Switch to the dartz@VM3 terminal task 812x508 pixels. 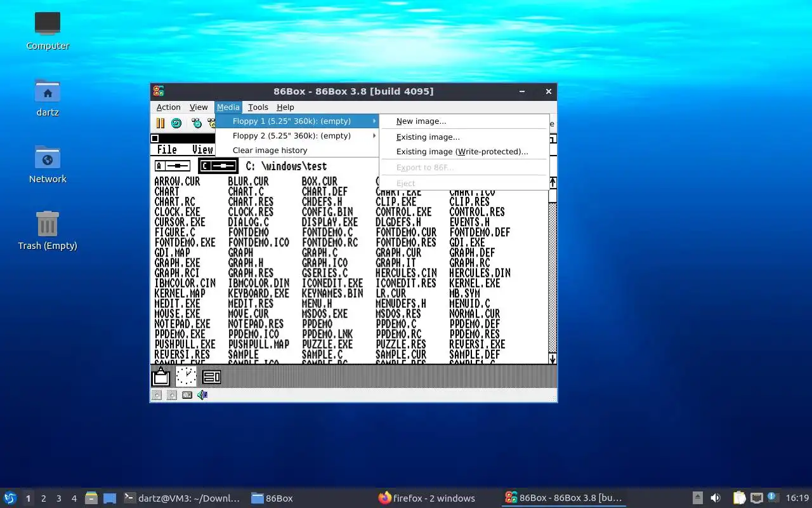point(183,498)
